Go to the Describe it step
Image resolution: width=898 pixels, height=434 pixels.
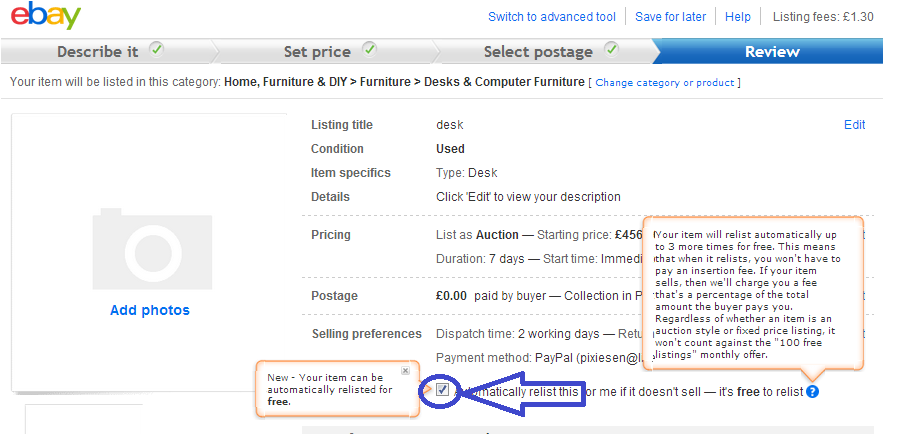click(98, 52)
